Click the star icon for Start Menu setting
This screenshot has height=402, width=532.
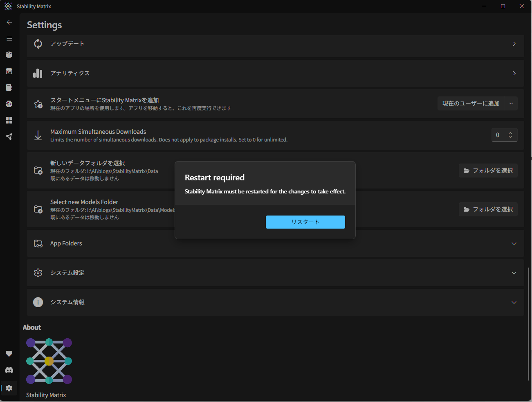38,104
